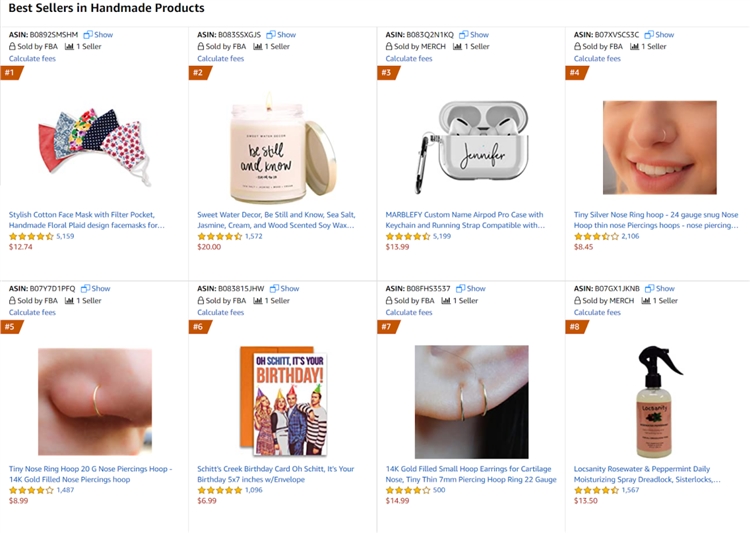Viewport: 750px width, 533px height.
Task: Click the 1 Seller chart icon on item #6
Action: 258,300
